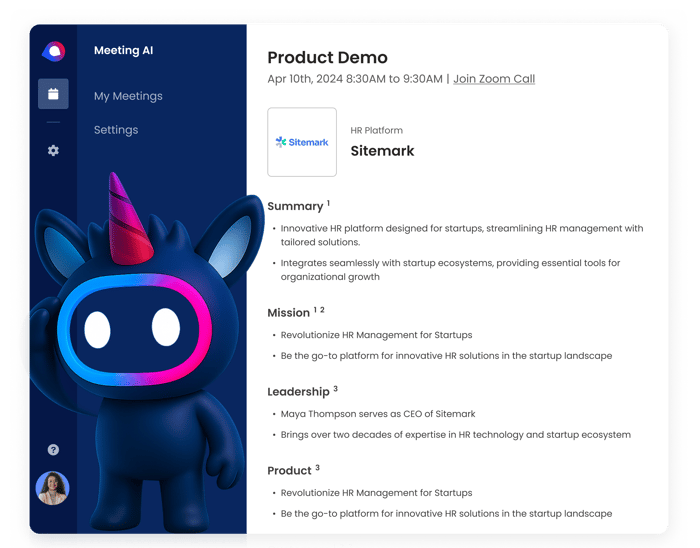Open the user profile avatar
The image size is (700, 548).
click(53, 488)
